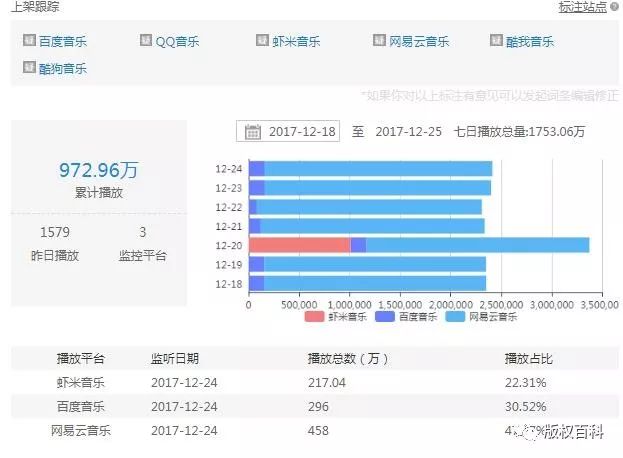Click the 1579 yesterday plays value

pyautogui.click(x=55, y=232)
